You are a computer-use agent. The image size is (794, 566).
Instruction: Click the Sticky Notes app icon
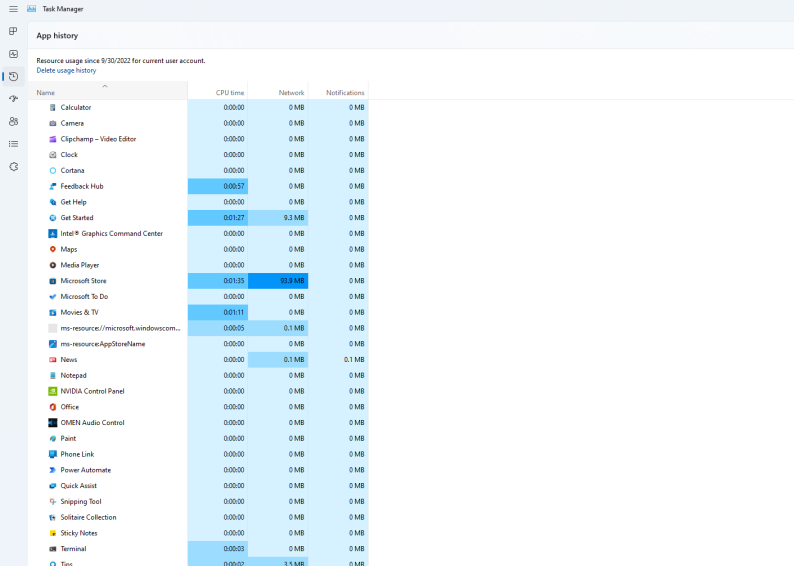(53, 533)
